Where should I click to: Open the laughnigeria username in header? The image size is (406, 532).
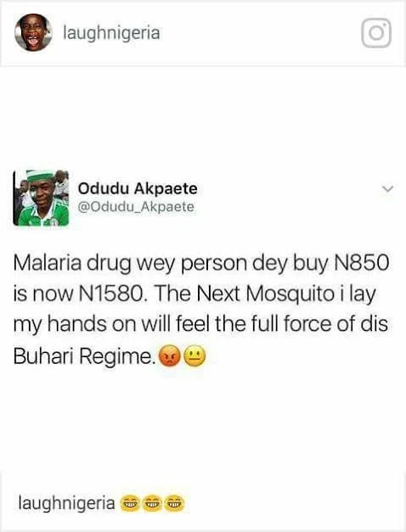point(111,33)
